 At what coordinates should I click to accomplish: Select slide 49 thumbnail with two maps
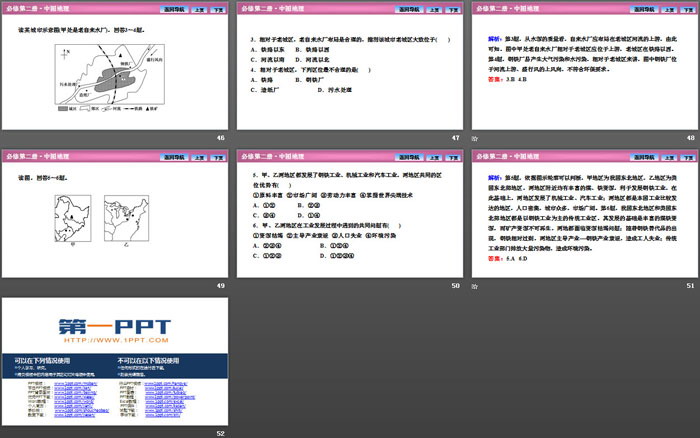pyautogui.click(x=115, y=214)
